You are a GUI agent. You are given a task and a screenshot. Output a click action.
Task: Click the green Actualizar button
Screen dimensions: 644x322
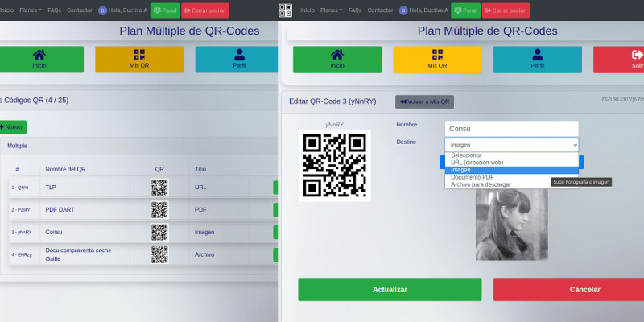pyautogui.click(x=390, y=290)
